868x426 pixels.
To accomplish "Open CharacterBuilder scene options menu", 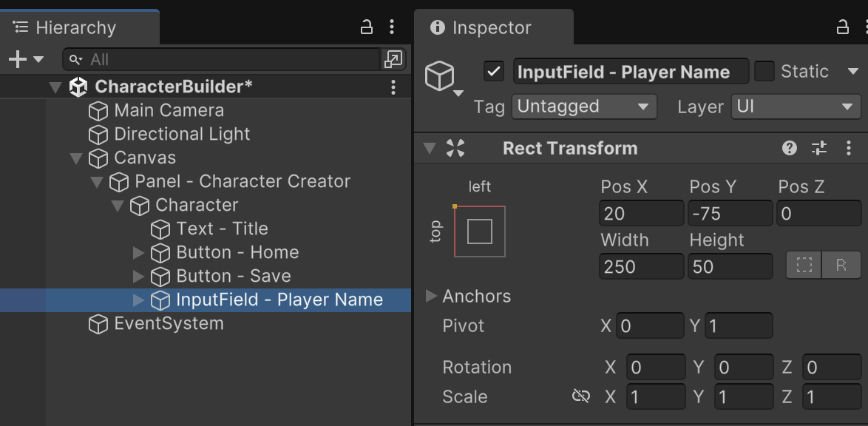I will [393, 87].
